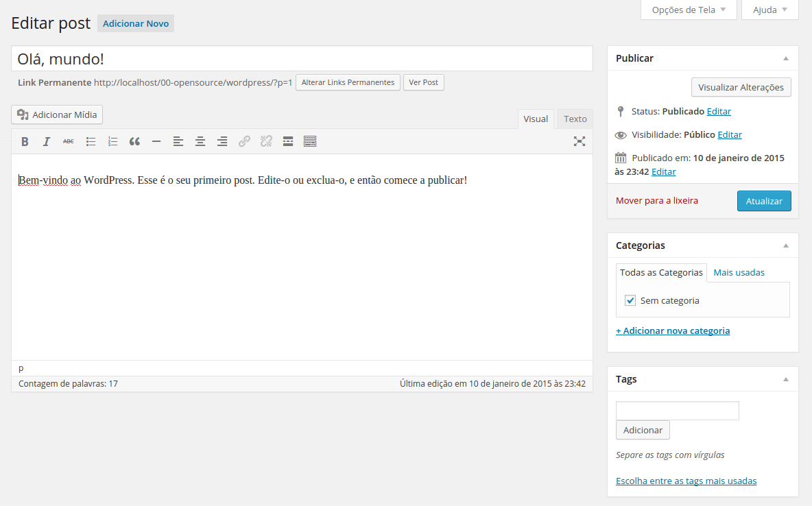Insert the 'Read More' tag
Screen dimensions: 812x506
[x=288, y=141]
